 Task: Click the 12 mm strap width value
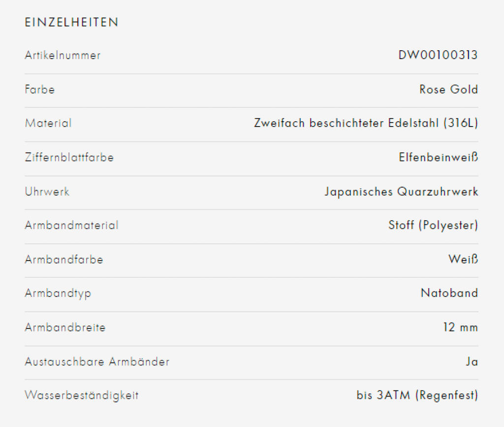click(460, 328)
